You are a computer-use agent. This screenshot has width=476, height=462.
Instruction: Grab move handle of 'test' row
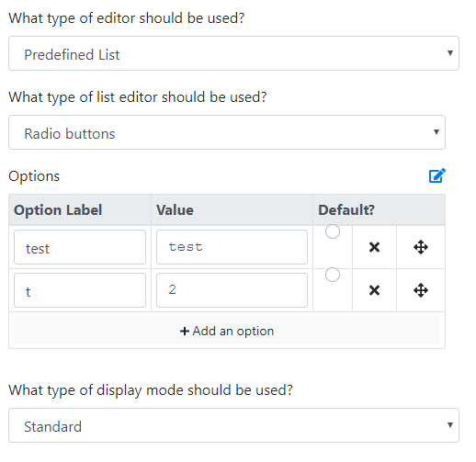coord(421,247)
